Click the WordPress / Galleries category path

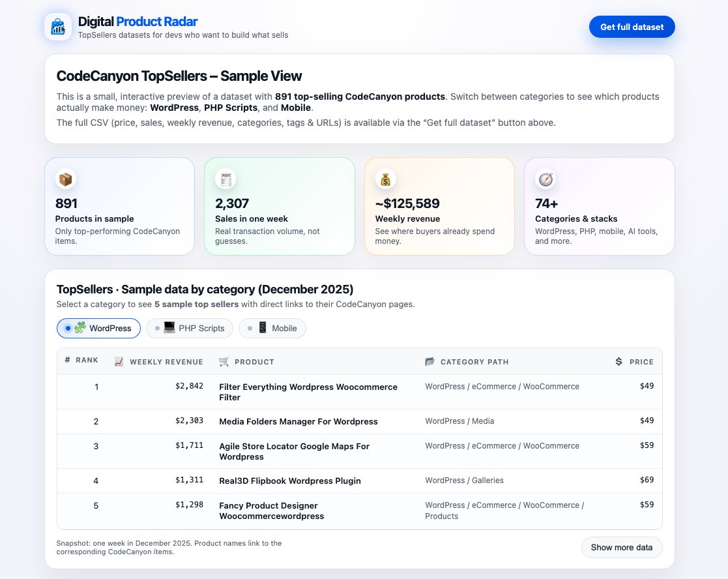point(464,480)
